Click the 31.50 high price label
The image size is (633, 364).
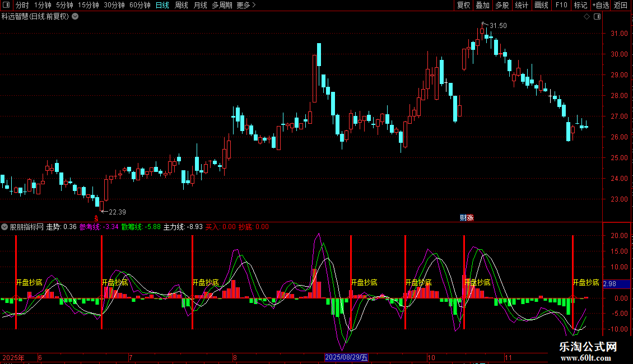click(x=498, y=25)
